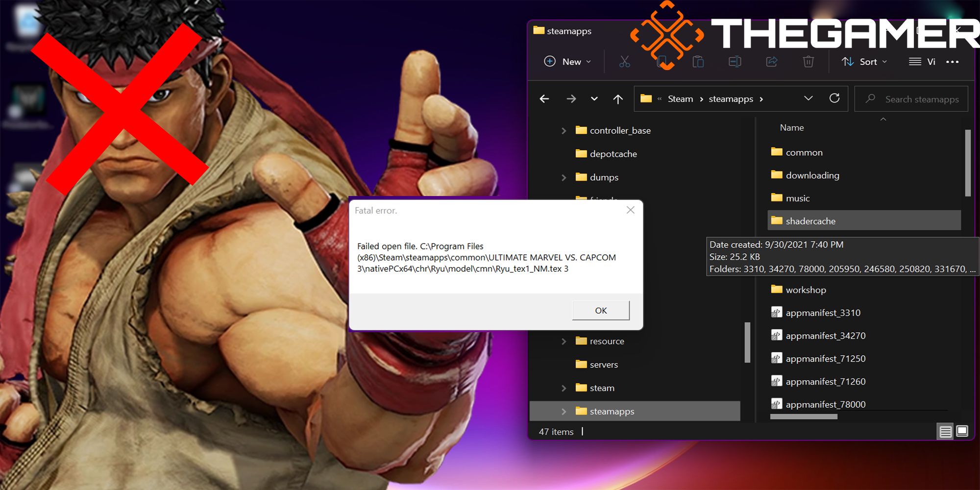Close the Fatal error dialog
This screenshot has height=490, width=980.
coord(631,210)
